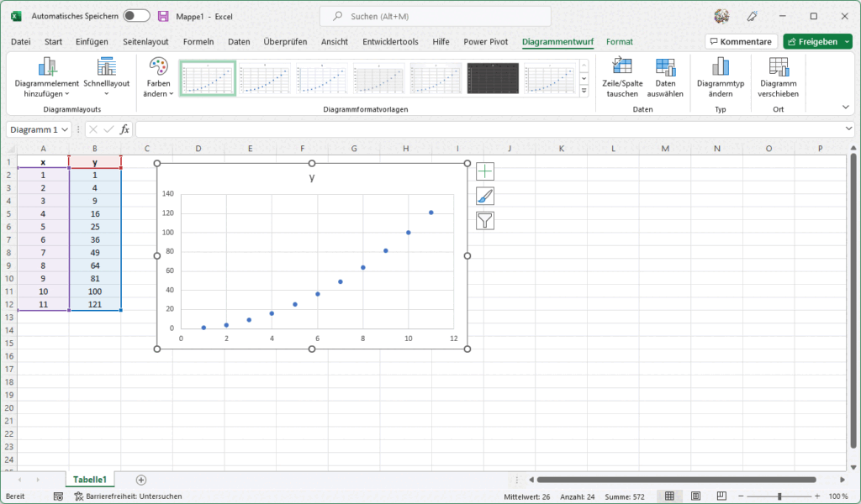Switch to page break preview button
The image size is (861, 504).
tap(721, 496)
